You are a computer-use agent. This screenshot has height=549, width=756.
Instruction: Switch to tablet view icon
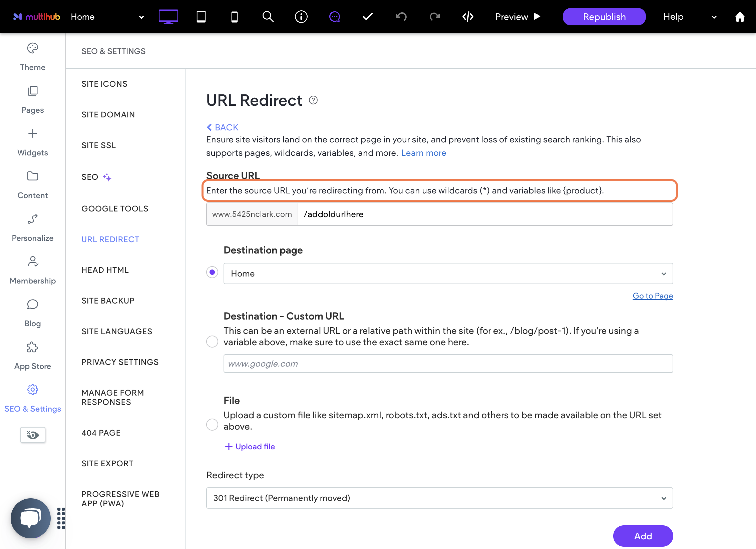[x=201, y=17]
